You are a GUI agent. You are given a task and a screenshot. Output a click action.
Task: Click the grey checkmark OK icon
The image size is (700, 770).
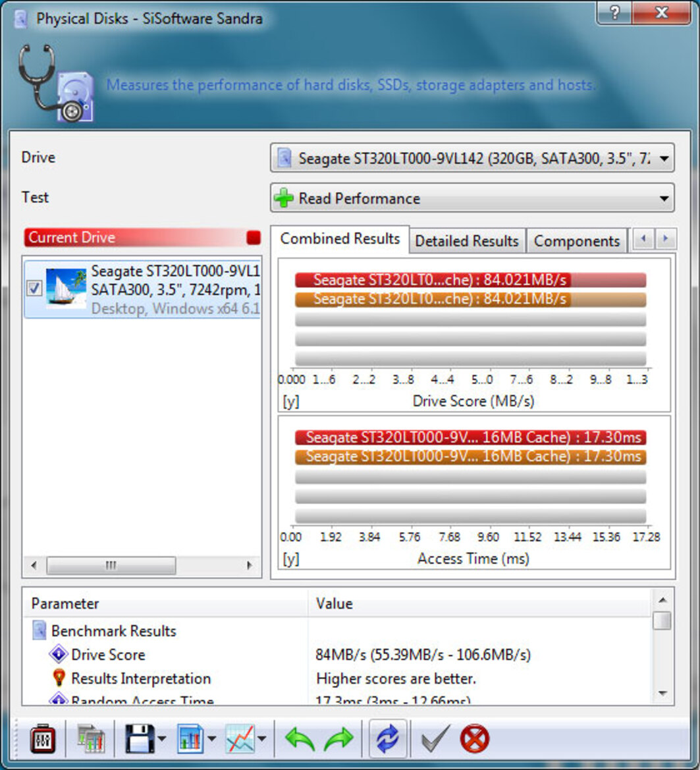[x=435, y=738]
